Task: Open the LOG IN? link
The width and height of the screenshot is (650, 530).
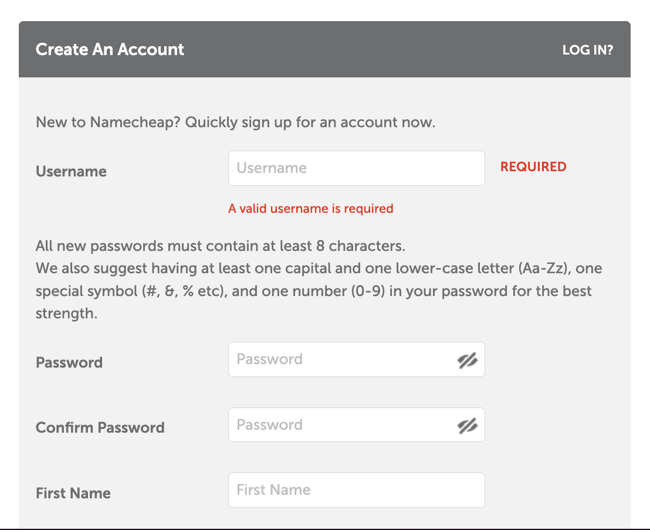Action: pyautogui.click(x=587, y=49)
